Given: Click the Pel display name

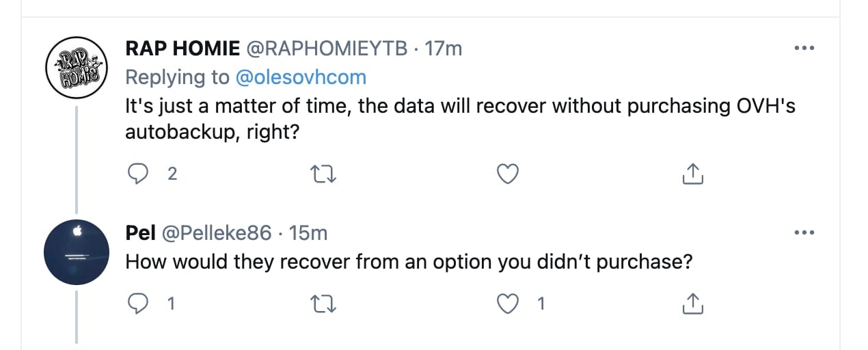Looking at the screenshot, I should point(139,233).
